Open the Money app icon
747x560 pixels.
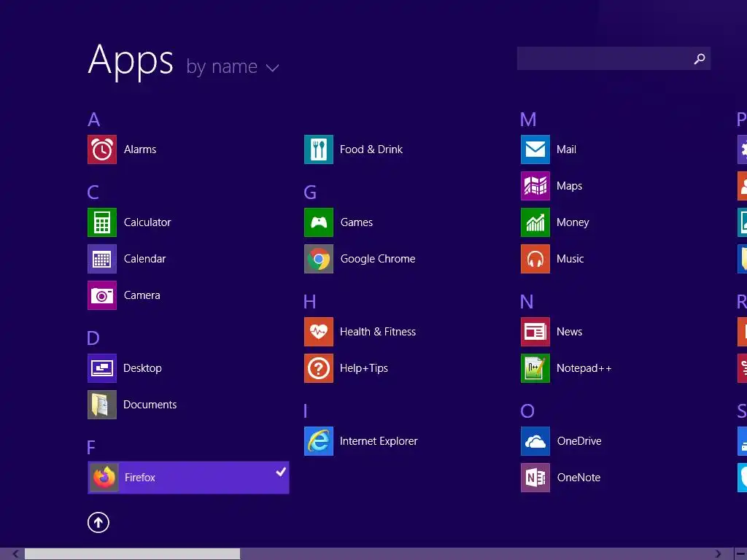[535, 222]
